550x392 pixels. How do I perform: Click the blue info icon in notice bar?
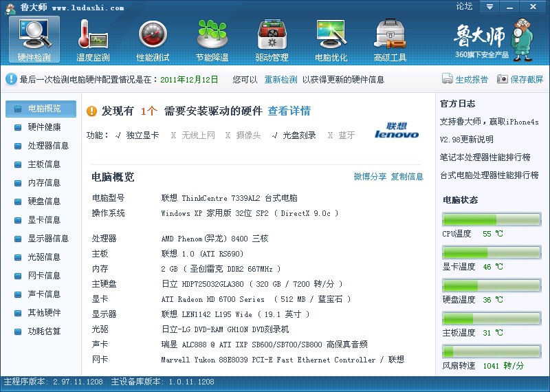coord(11,79)
